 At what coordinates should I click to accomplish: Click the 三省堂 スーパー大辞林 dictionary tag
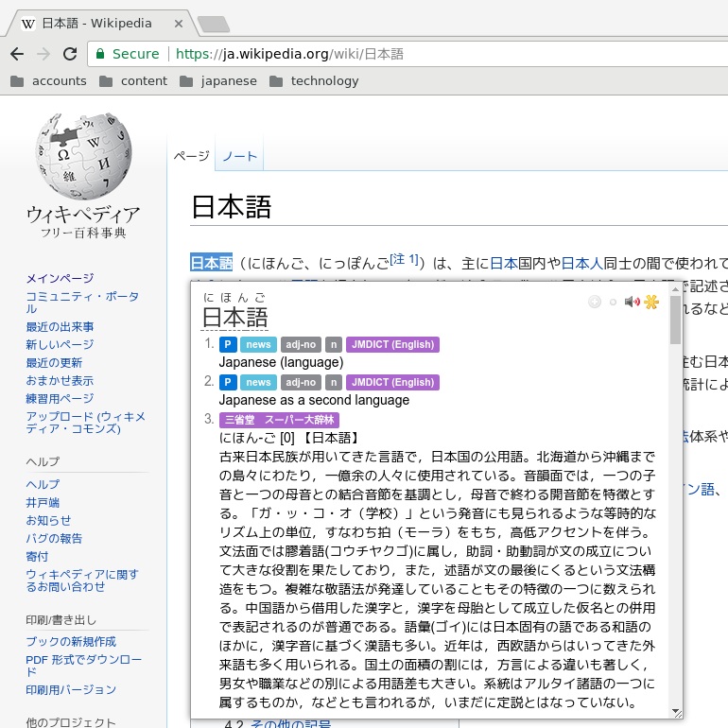point(279,420)
